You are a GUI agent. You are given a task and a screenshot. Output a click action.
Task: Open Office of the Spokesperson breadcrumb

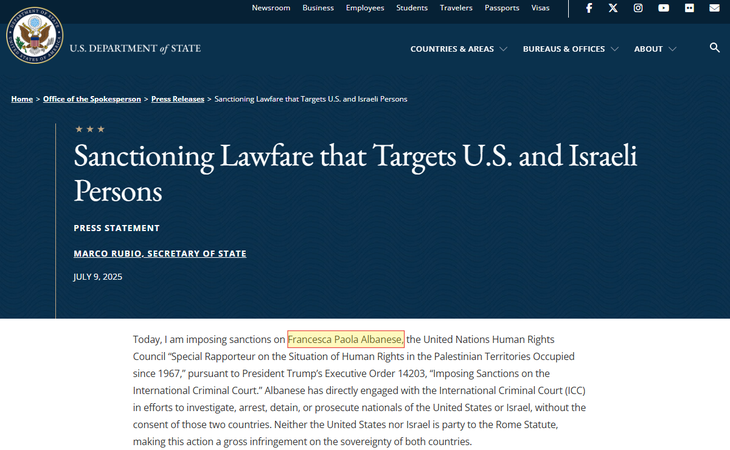[92, 99]
